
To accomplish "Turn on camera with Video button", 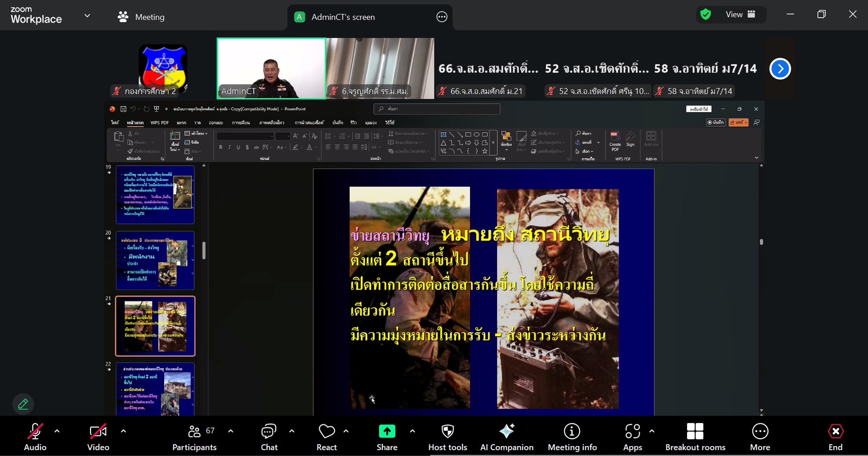I will click(x=98, y=437).
